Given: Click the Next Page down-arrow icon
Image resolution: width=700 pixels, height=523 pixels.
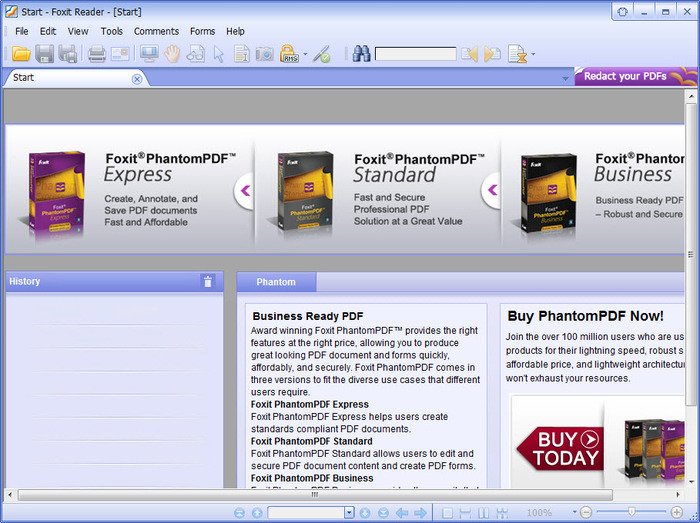Looking at the screenshot, I should coord(365,513).
